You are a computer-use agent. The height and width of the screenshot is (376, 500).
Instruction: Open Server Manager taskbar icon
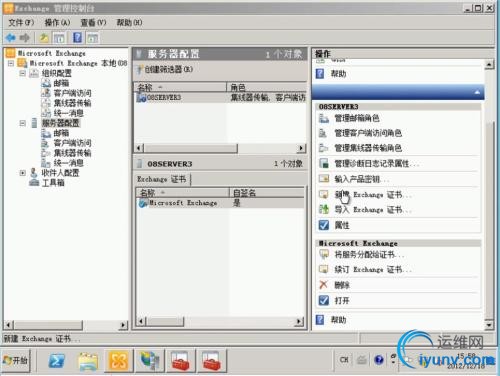150,360
